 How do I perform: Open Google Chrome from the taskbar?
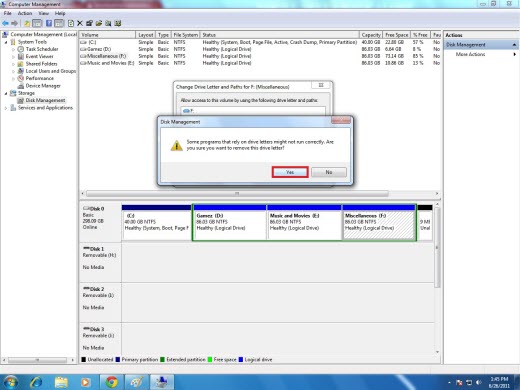111,382
